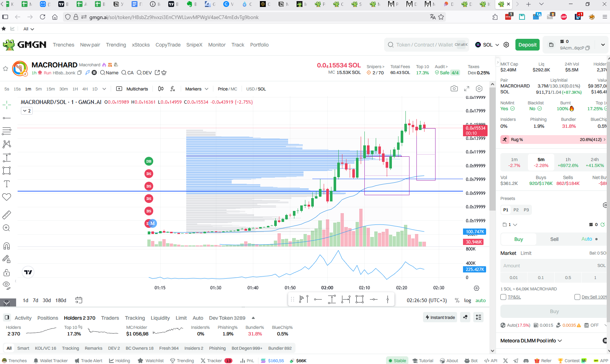
Task: Click the heart favorites drawing icon
Action: pyautogui.click(x=7, y=197)
